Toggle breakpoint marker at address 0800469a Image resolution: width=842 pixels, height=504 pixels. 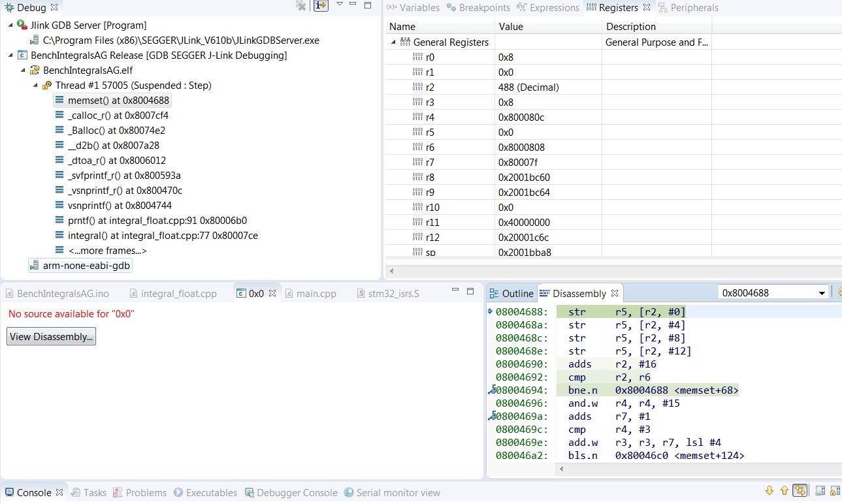(x=492, y=417)
